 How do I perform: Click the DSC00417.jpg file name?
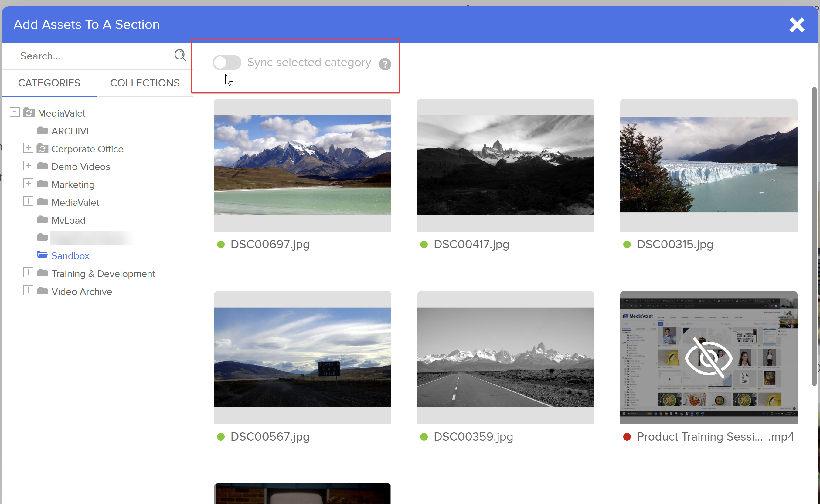(471, 245)
